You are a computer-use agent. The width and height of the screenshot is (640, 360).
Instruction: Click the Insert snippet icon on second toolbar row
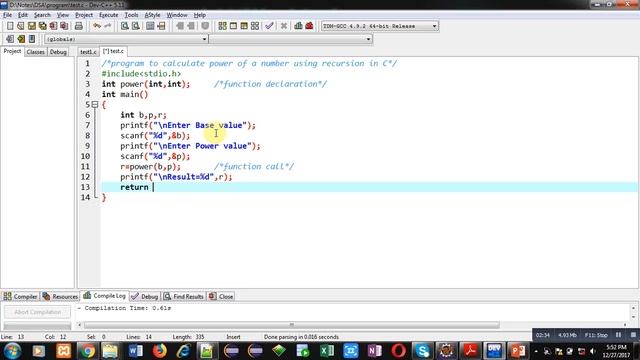tap(10, 39)
